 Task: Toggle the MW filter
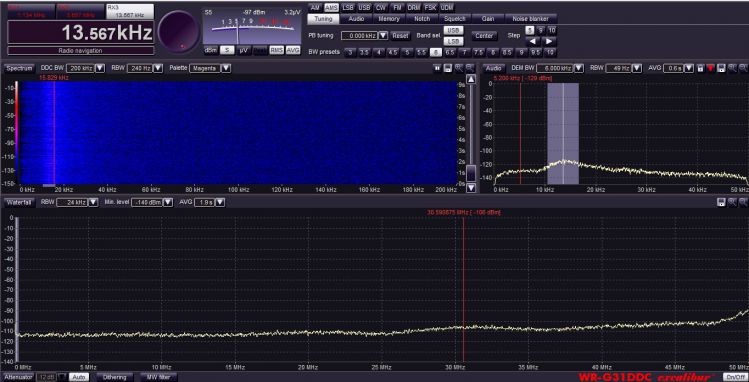[x=158, y=377]
